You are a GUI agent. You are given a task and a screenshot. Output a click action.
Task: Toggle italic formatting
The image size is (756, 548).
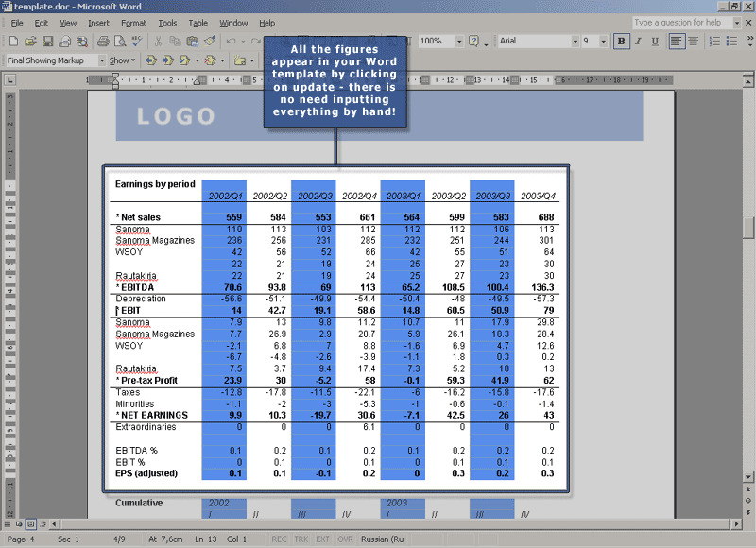pos(639,42)
